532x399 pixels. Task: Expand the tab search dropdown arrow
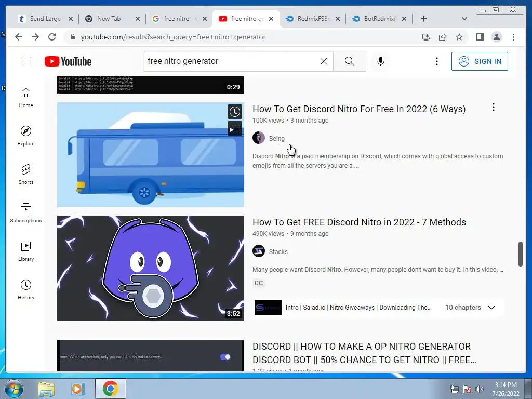pos(464,19)
